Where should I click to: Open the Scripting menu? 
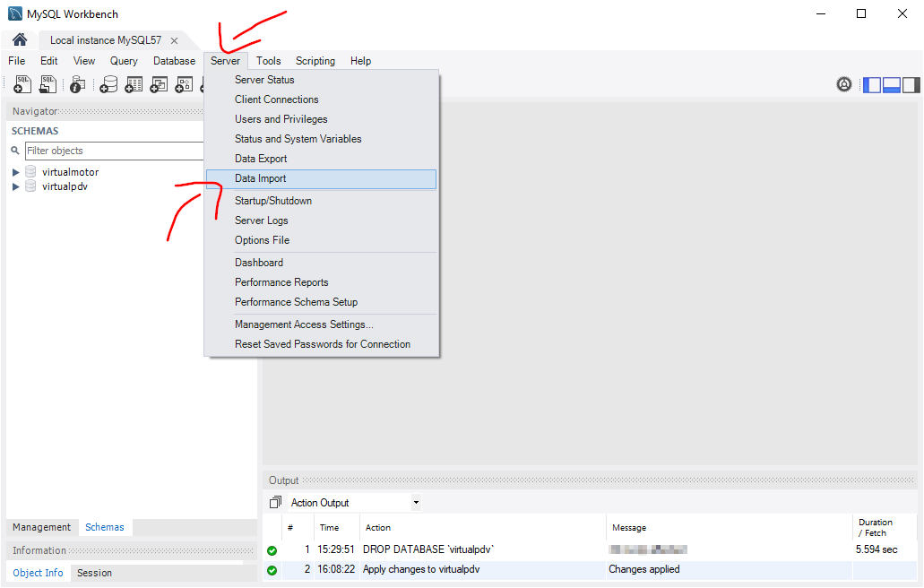[315, 61]
